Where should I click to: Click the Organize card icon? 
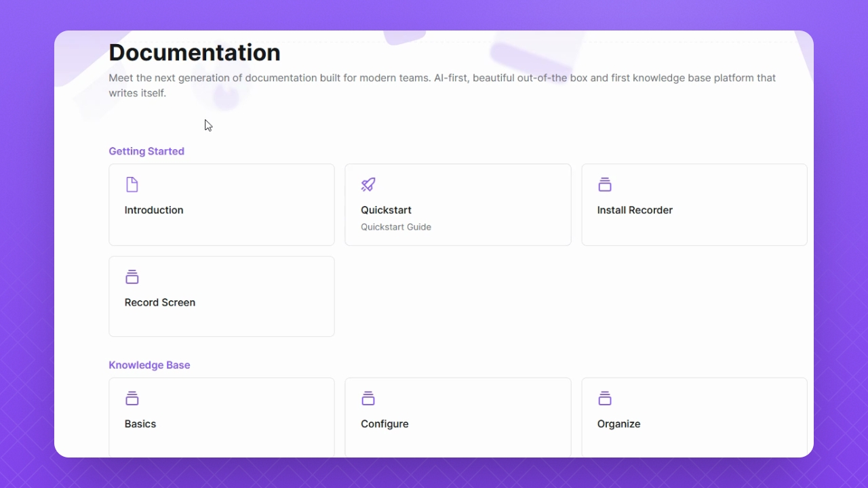click(605, 399)
